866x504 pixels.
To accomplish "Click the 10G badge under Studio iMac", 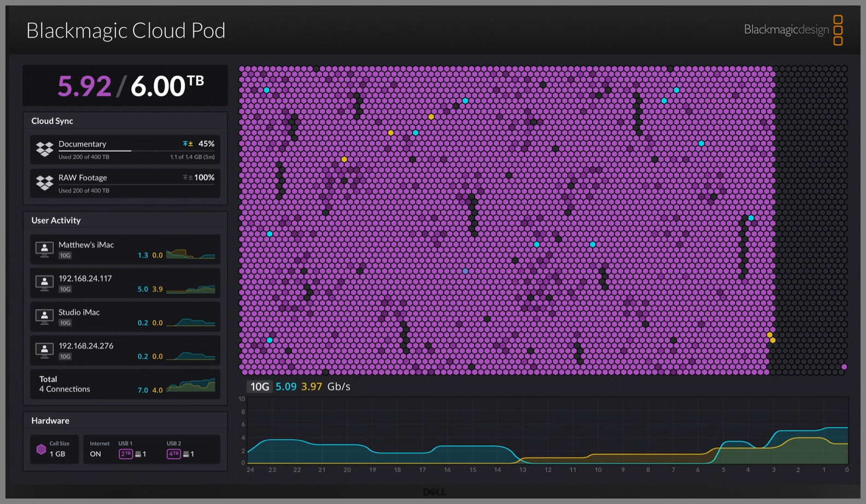I will pyautogui.click(x=65, y=323).
